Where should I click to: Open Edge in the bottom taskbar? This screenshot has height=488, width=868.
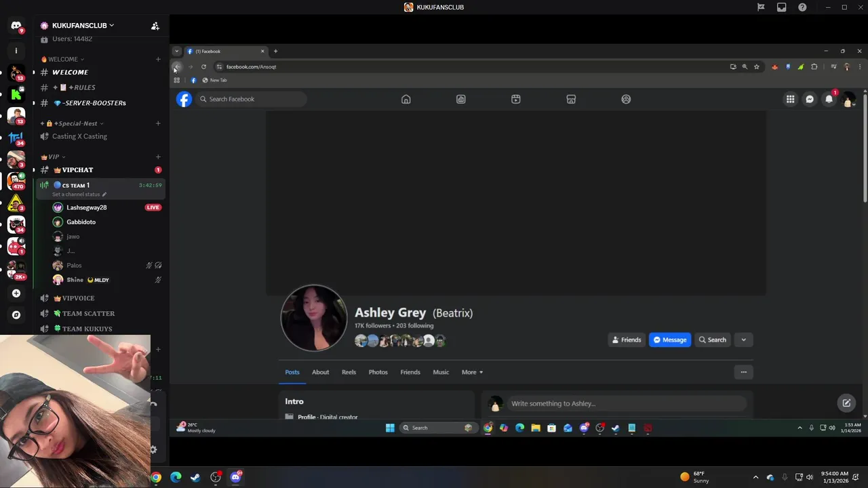click(176, 477)
